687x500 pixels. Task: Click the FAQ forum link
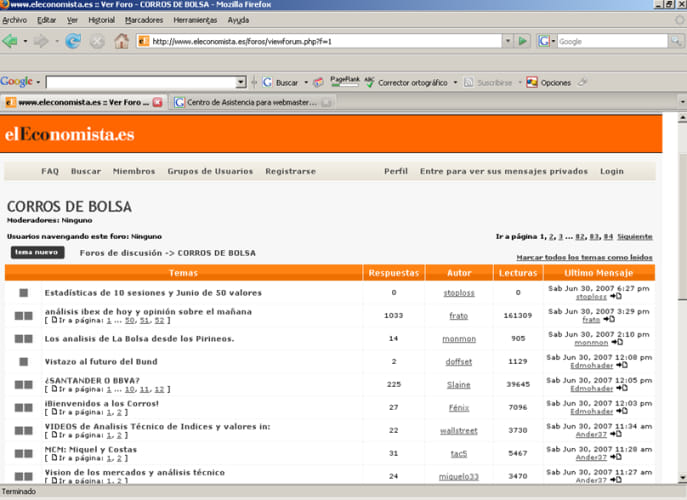click(50, 171)
